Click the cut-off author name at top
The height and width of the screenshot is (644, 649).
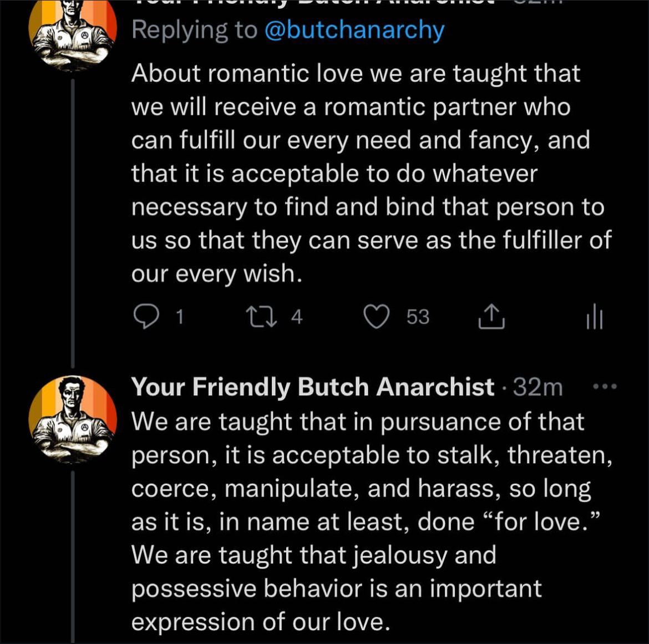[311, 4]
